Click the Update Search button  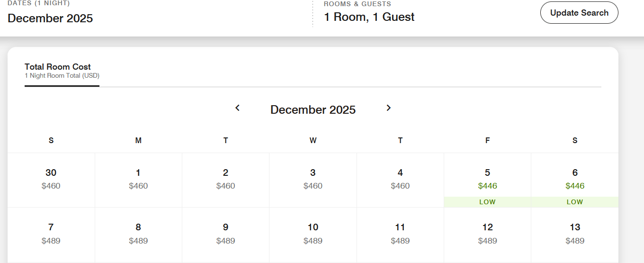[x=579, y=13]
